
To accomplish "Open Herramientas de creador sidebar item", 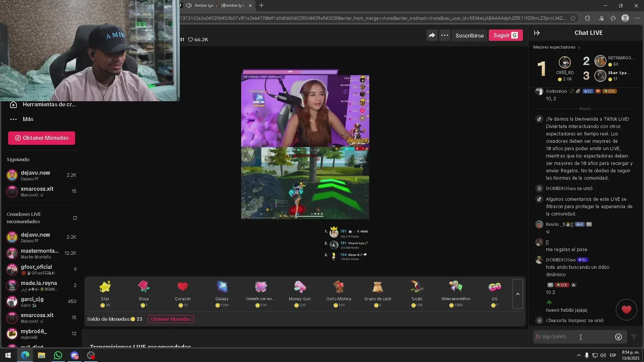I will [43, 104].
